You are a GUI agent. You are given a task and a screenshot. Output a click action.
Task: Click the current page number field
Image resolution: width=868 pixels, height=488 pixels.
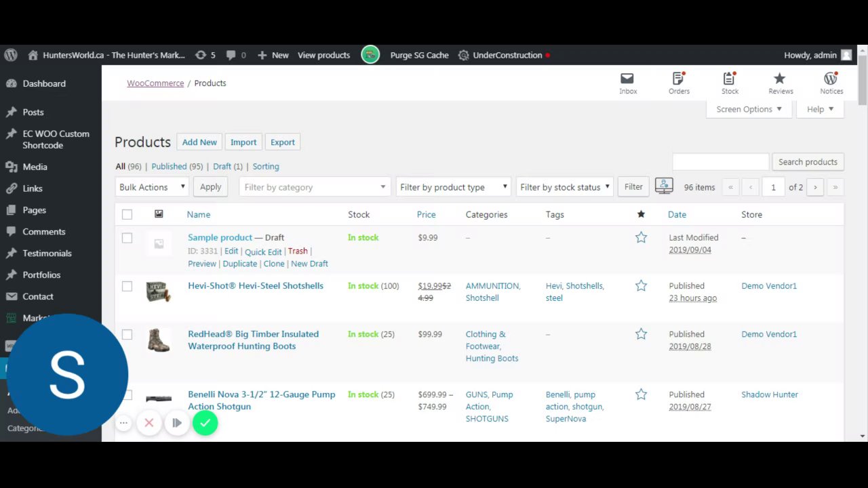tap(773, 187)
